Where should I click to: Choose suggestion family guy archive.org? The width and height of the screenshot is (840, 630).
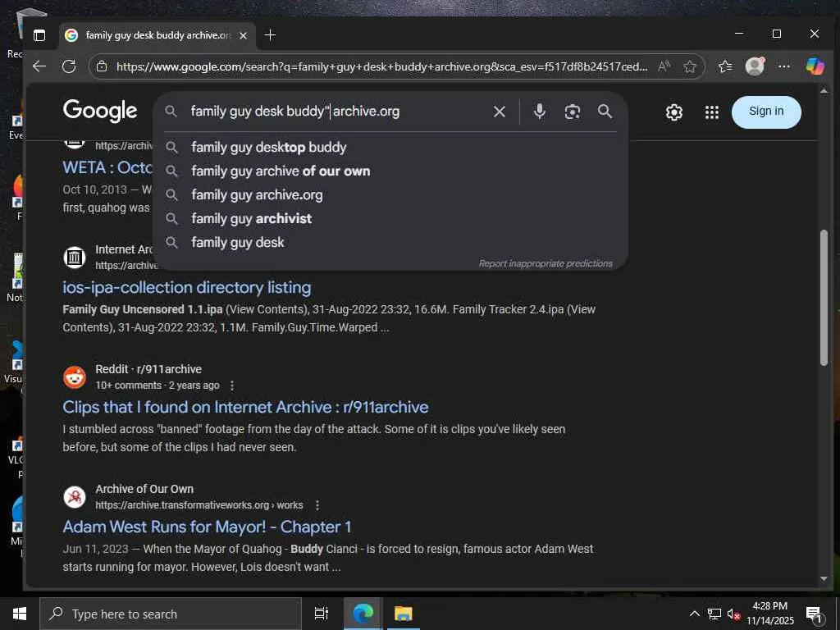pos(390,195)
